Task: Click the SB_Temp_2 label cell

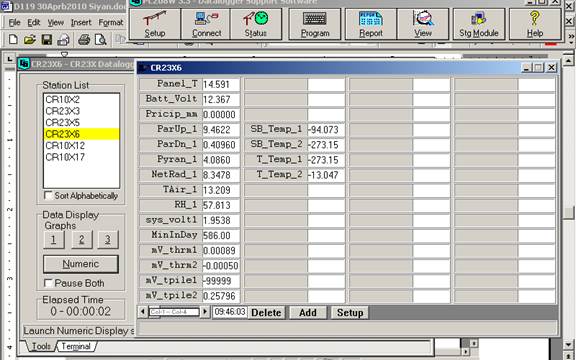Action: click(276, 145)
